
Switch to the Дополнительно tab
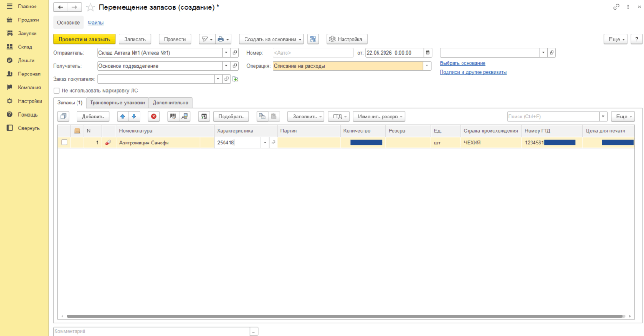point(170,103)
